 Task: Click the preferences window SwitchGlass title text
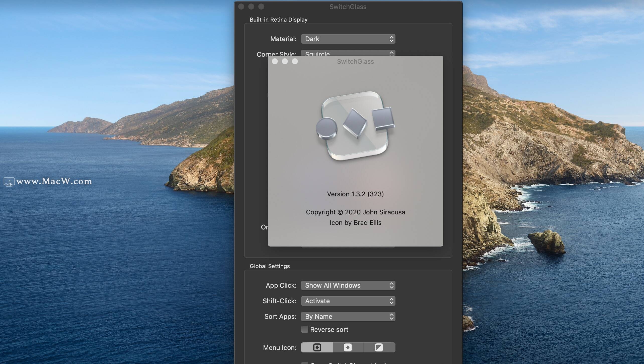(348, 7)
